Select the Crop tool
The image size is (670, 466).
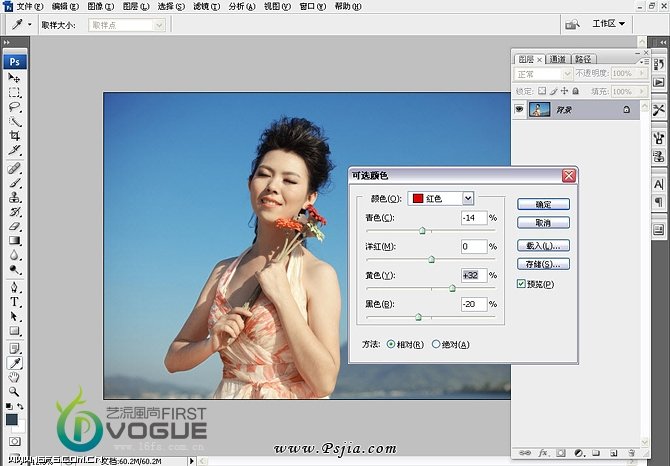(15, 135)
